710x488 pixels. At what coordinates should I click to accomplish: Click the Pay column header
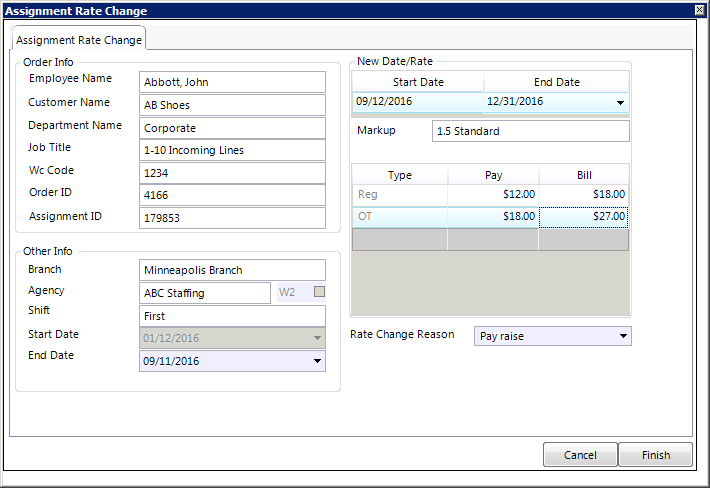(493, 175)
